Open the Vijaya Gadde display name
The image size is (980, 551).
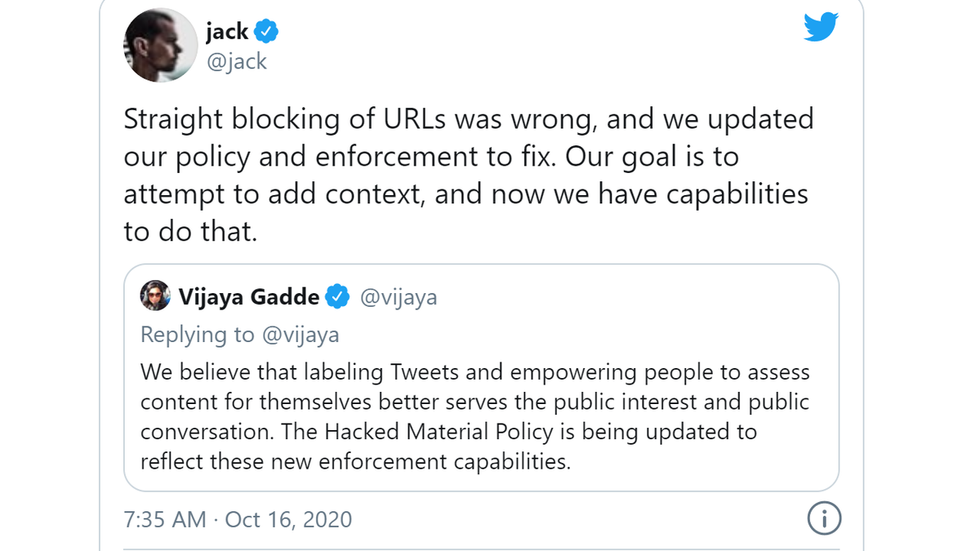[x=249, y=297]
